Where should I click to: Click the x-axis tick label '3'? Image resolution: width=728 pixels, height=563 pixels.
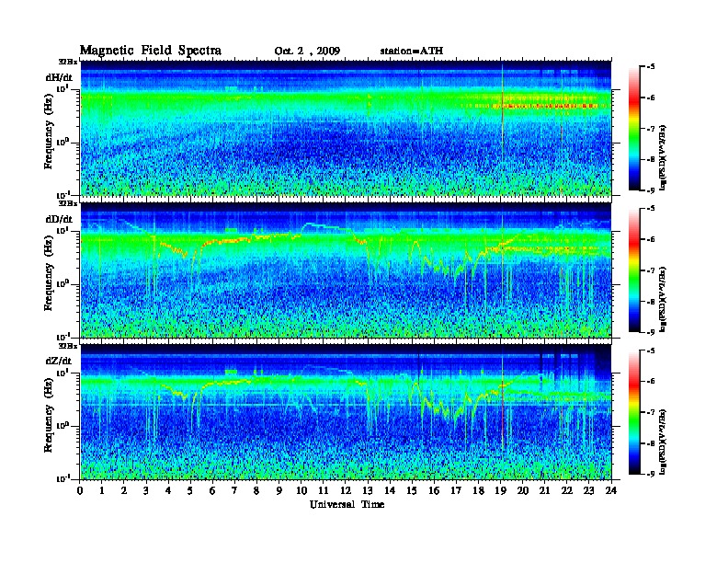coord(147,490)
